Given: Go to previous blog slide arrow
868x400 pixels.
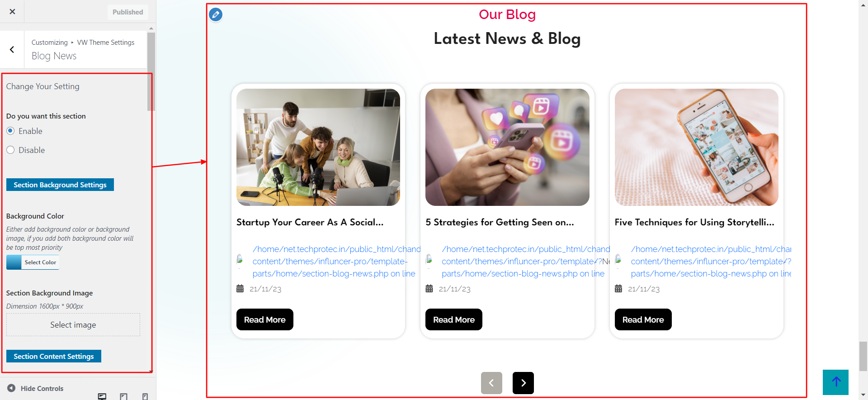Looking at the screenshot, I should [491, 383].
